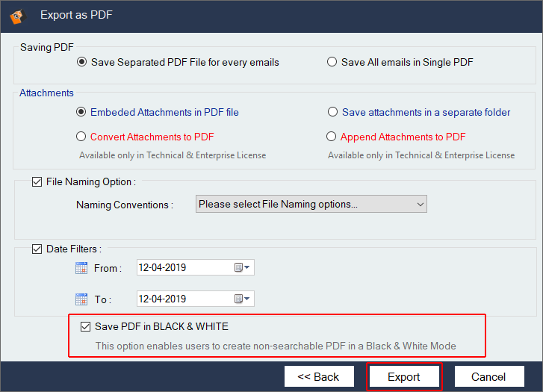Viewport: 543px width, 392px height.
Task: Click the calendar icon beside To label
Action: coord(82,299)
